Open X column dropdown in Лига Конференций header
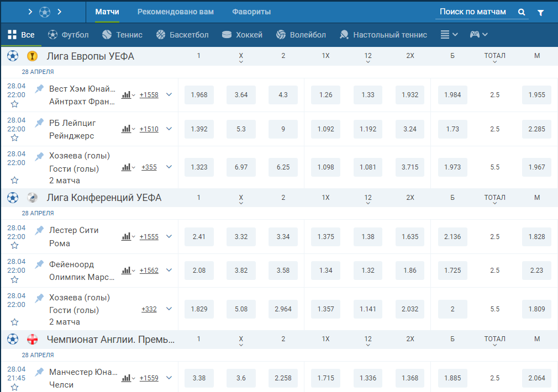The width and height of the screenshot is (558, 392). click(x=241, y=199)
